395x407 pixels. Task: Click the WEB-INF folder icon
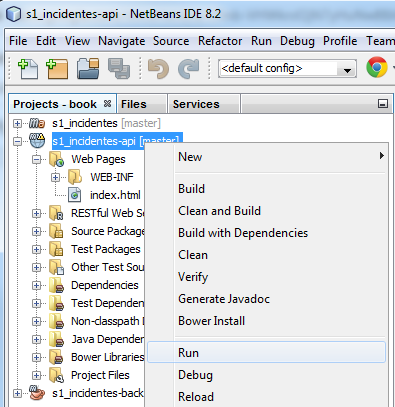pyautogui.click(x=75, y=177)
